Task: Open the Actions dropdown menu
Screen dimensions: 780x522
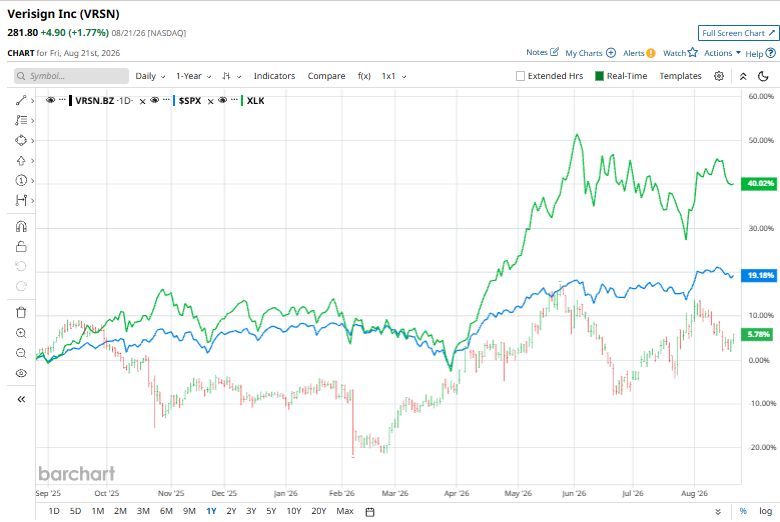Action: coord(722,53)
